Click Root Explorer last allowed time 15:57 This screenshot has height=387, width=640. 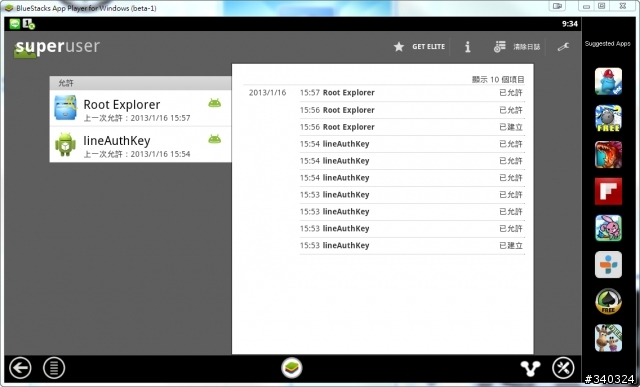(137, 118)
